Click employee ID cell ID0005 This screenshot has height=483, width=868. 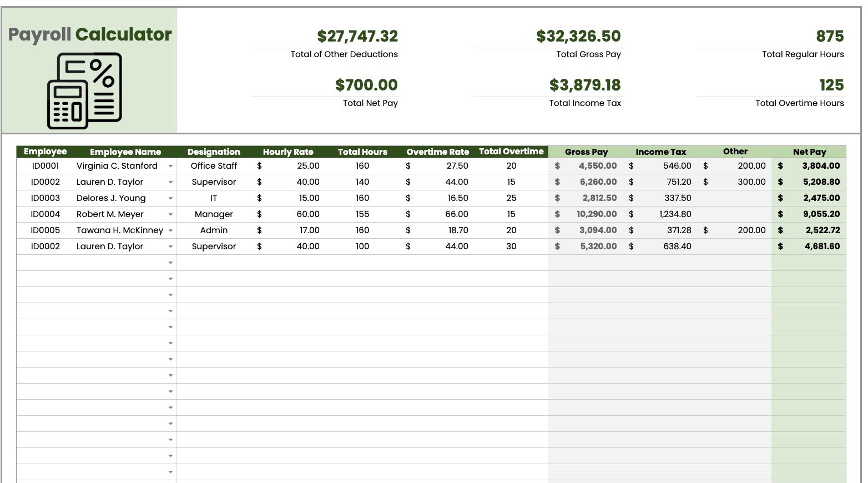pyautogui.click(x=45, y=230)
